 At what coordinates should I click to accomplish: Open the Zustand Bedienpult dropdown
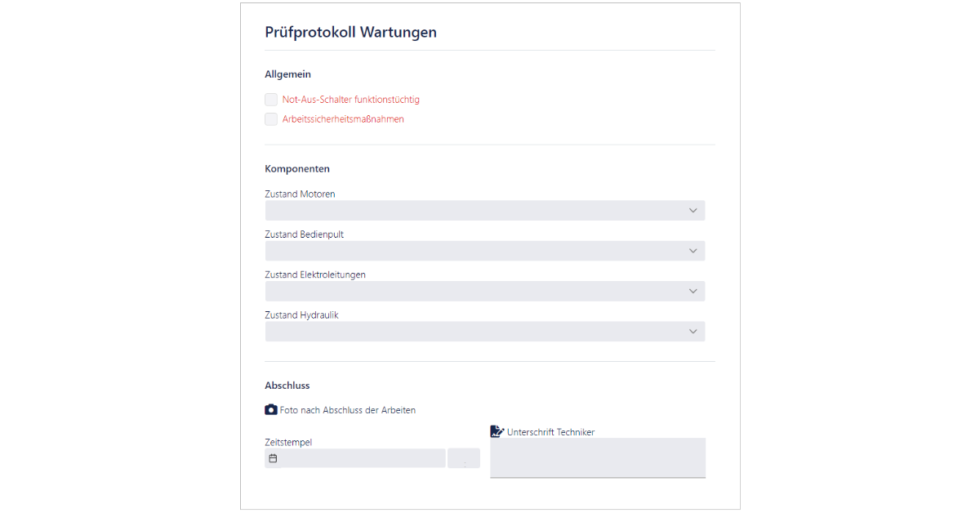click(x=484, y=251)
